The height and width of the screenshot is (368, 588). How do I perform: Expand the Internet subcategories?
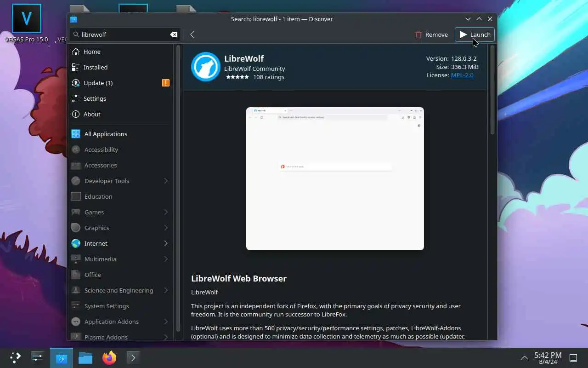(x=166, y=243)
